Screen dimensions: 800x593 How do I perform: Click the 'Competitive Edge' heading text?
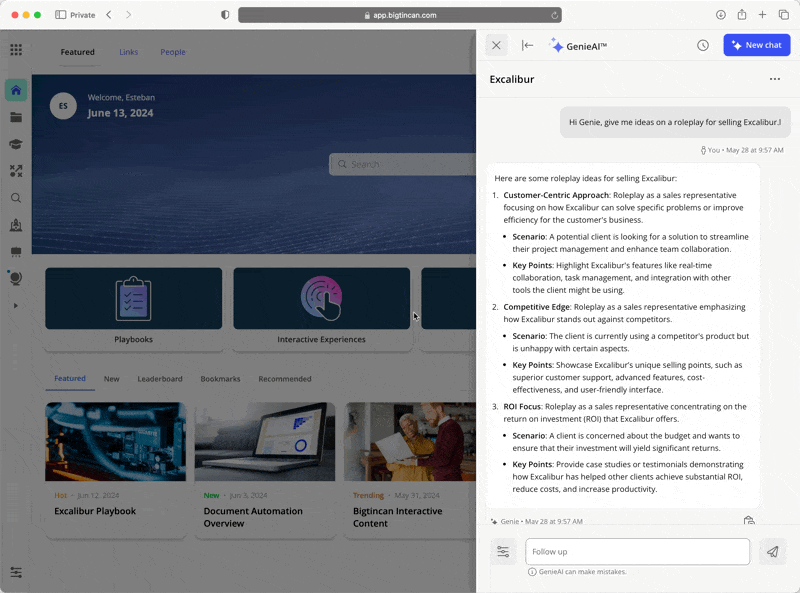click(536, 307)
